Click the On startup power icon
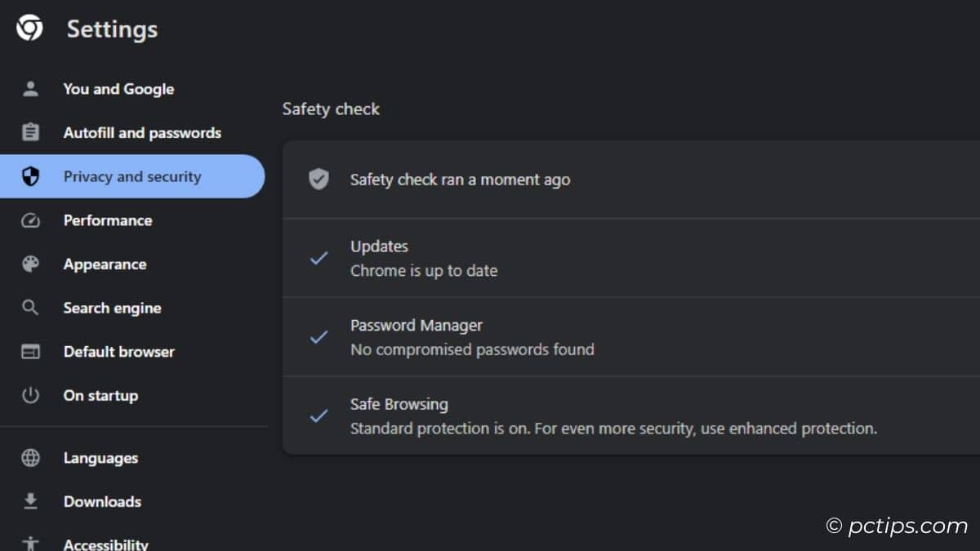 [30, 395]
